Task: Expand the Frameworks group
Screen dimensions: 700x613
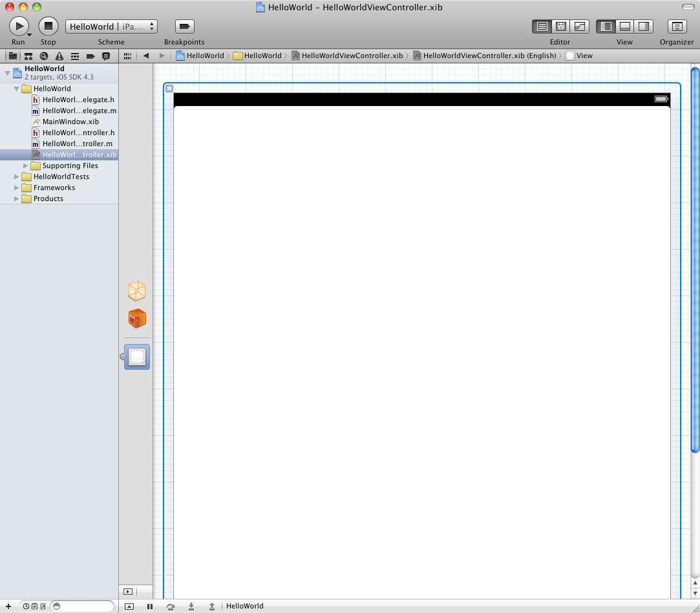Action: (17, 188)
